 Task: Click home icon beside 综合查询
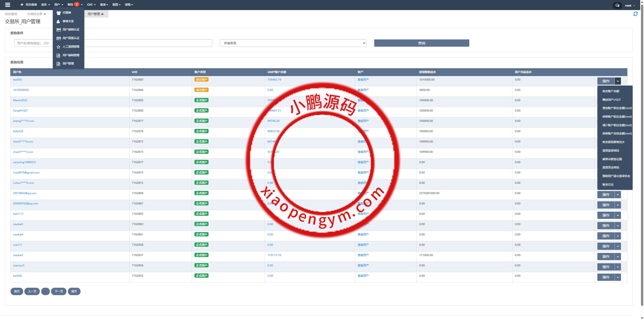coord(22,5)
